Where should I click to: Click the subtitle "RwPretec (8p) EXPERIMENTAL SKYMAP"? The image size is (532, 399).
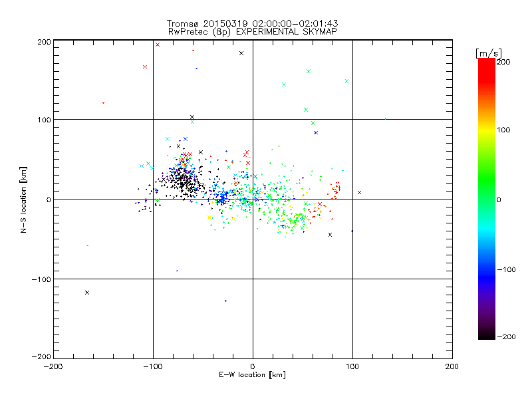(253, 31)
